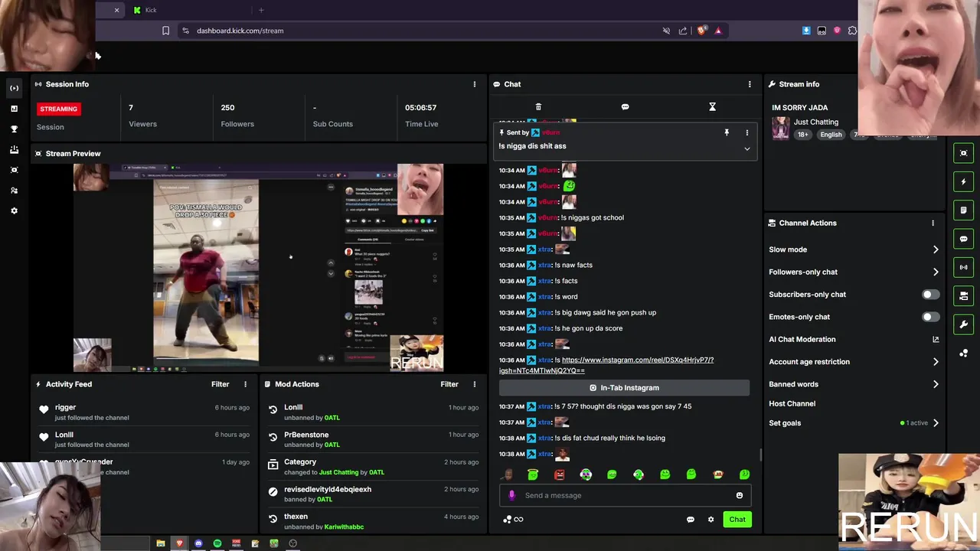Image resolution: width=980 pixels, height=551 pixels.
Task: Open Chat panel three-dot menu
Action: pos(750,84)
